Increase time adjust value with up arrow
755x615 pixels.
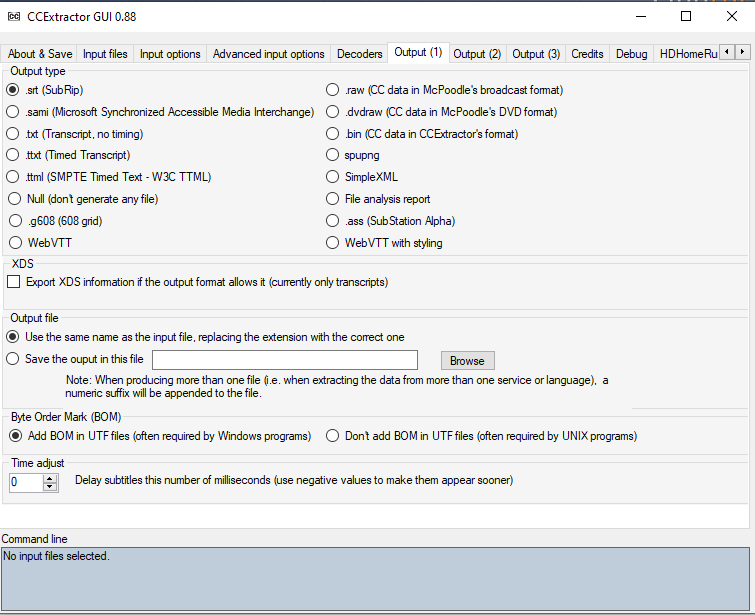click(50, 479)
